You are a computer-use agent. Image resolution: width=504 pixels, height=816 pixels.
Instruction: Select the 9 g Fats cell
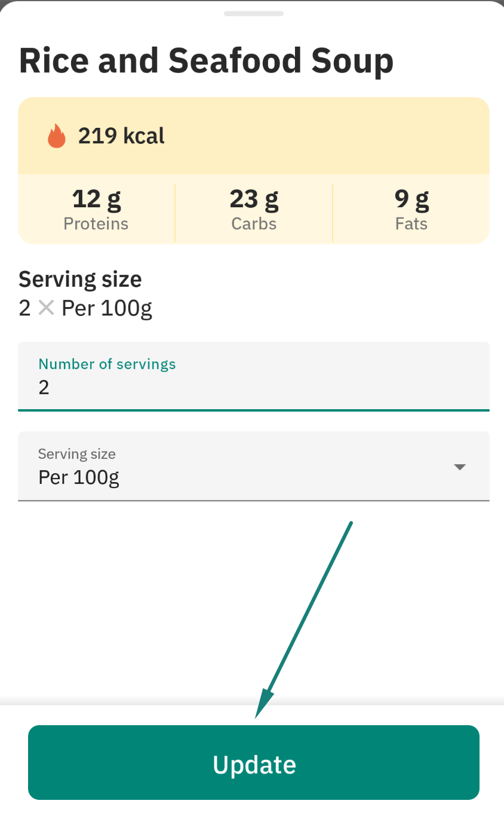[411, 209]
